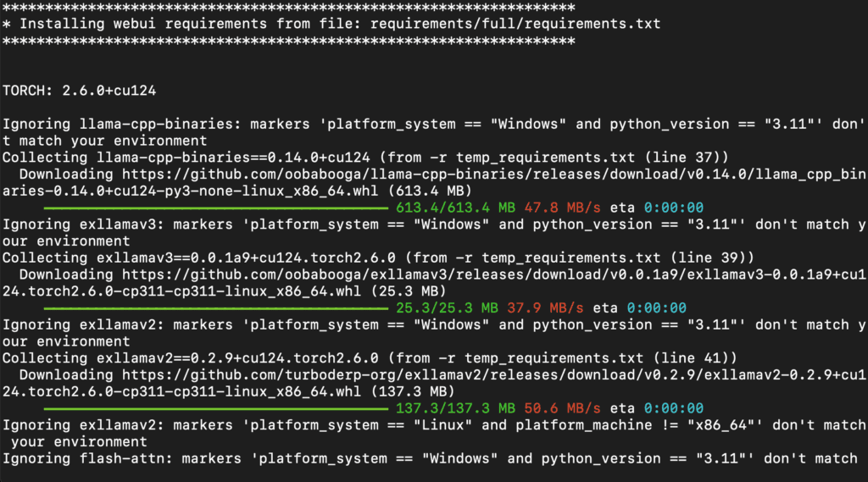This screenshot has height=482, width=868.
Task: Click "Collecting llama-cpp-binaries==0.14.0+cu124" line
Action: click(x=365, y=158)
